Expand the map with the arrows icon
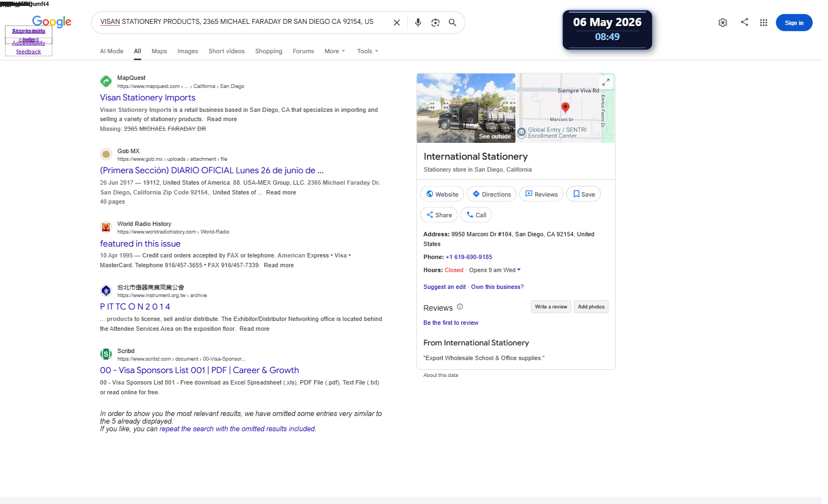This screenshot has width=828, height=504. [x=606, y=82]
